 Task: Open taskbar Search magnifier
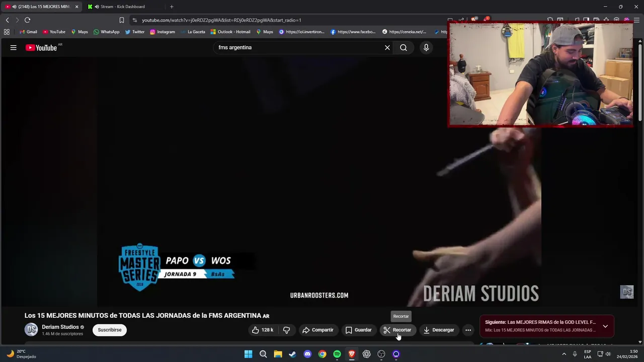click(x=263, y=354)
